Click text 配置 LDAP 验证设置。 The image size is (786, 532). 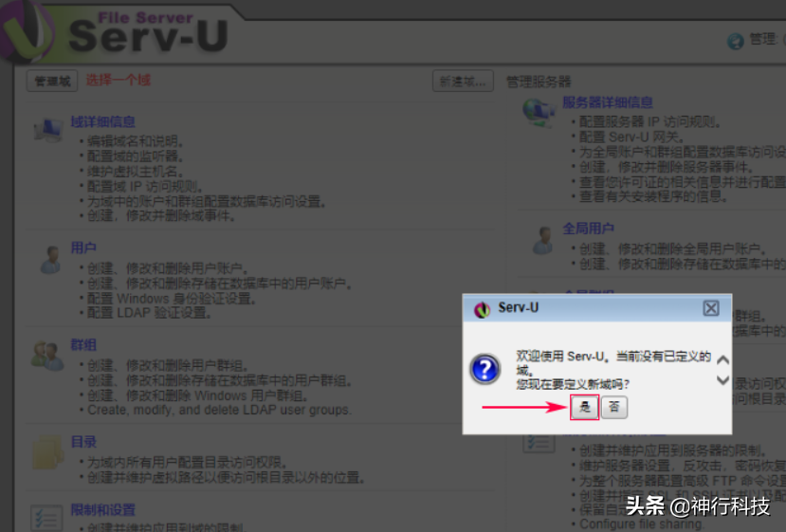click(150, 313)
